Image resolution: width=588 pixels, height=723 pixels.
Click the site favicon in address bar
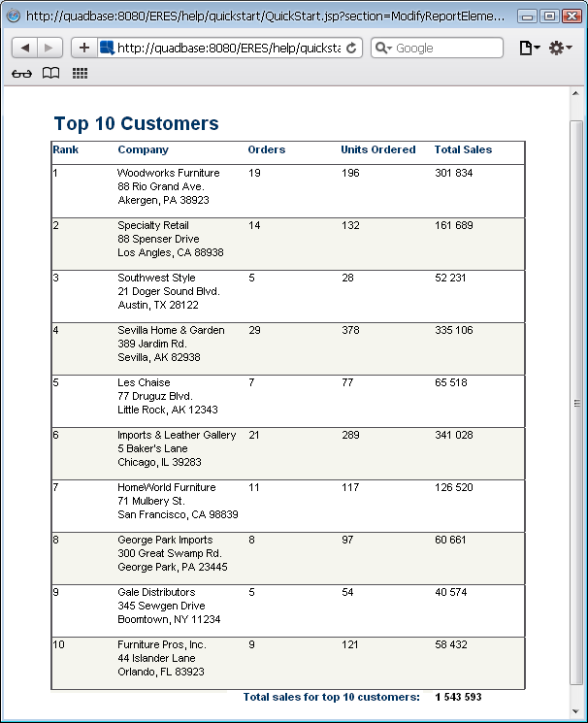coord(107,48)
